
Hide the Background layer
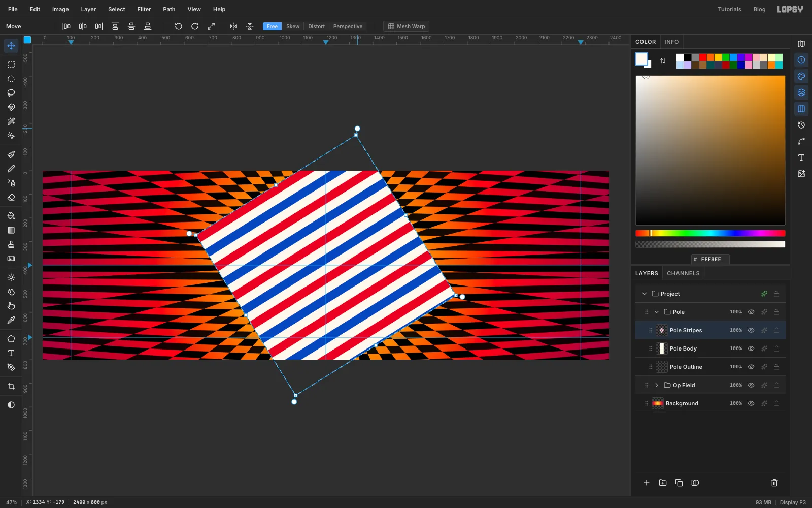coord(751,403)
